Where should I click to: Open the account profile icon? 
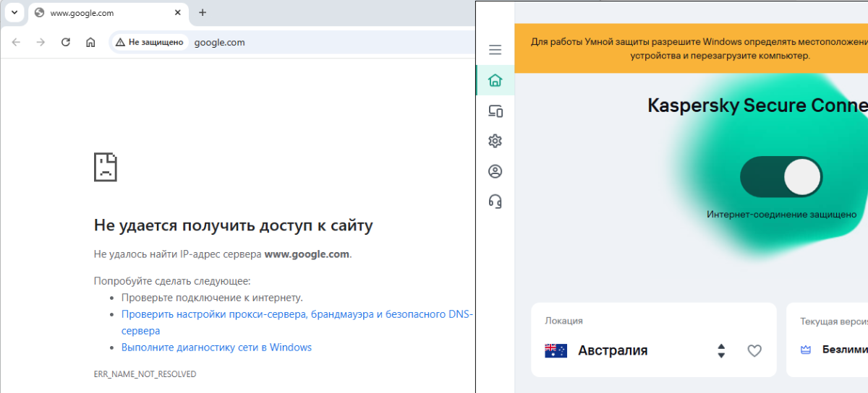pyautogui.click(x=495, y=171)
